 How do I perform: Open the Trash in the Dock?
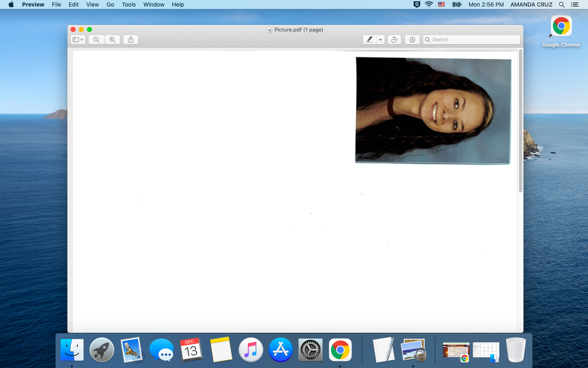516,350
